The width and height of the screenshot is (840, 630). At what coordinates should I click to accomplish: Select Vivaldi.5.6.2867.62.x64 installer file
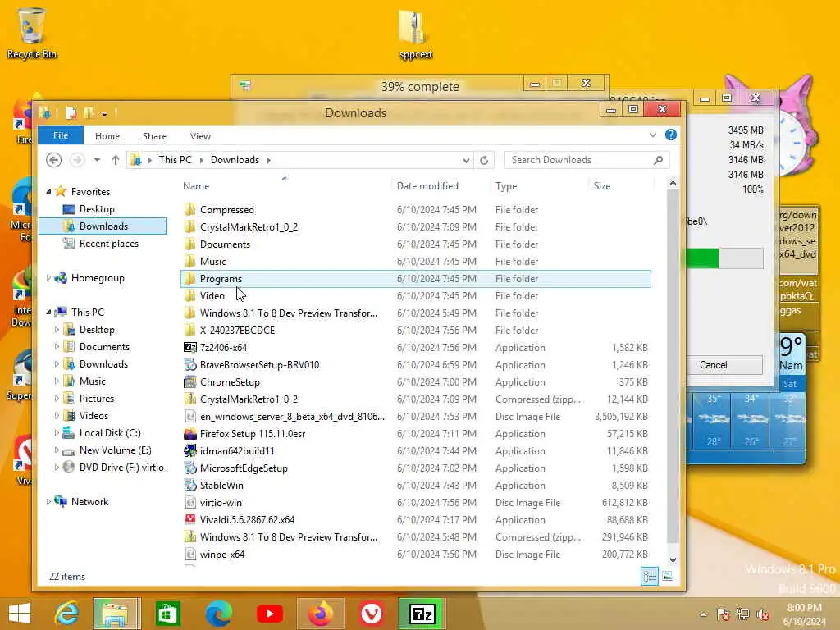tap(247, 519)
